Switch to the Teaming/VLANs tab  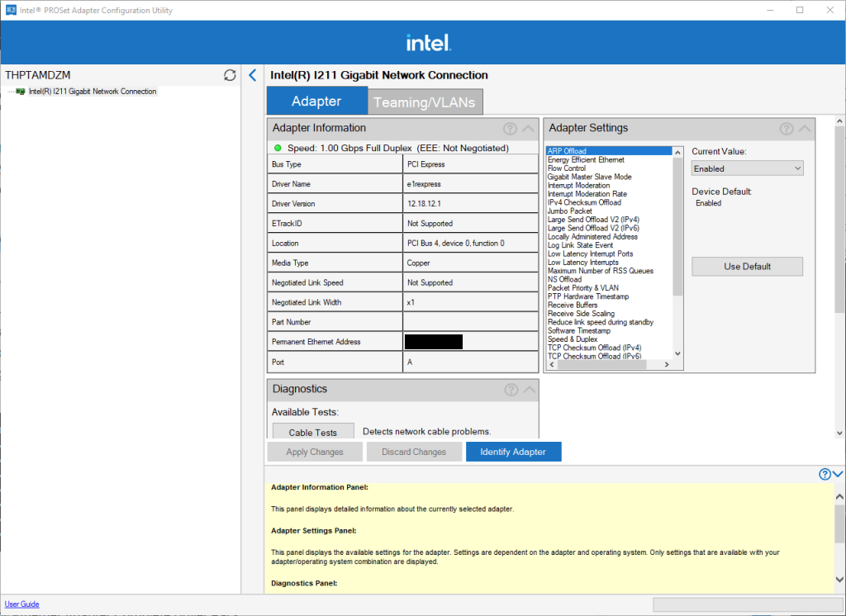[425, 102]
